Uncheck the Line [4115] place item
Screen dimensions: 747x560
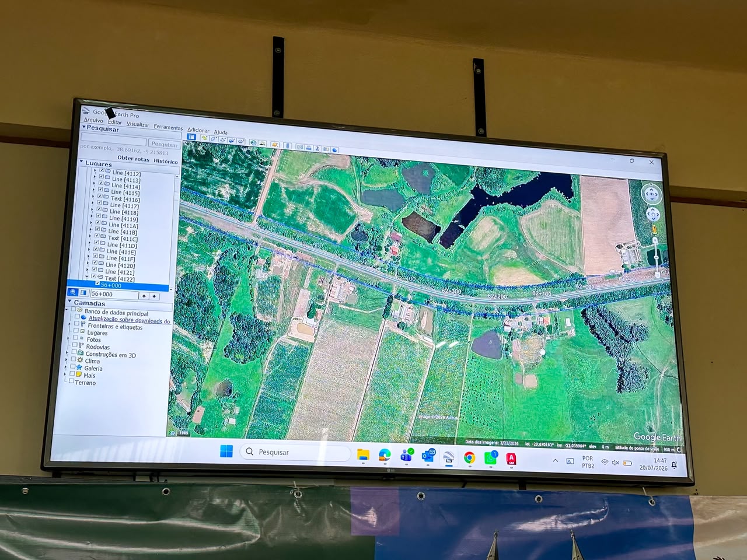[x=100, y=189]
